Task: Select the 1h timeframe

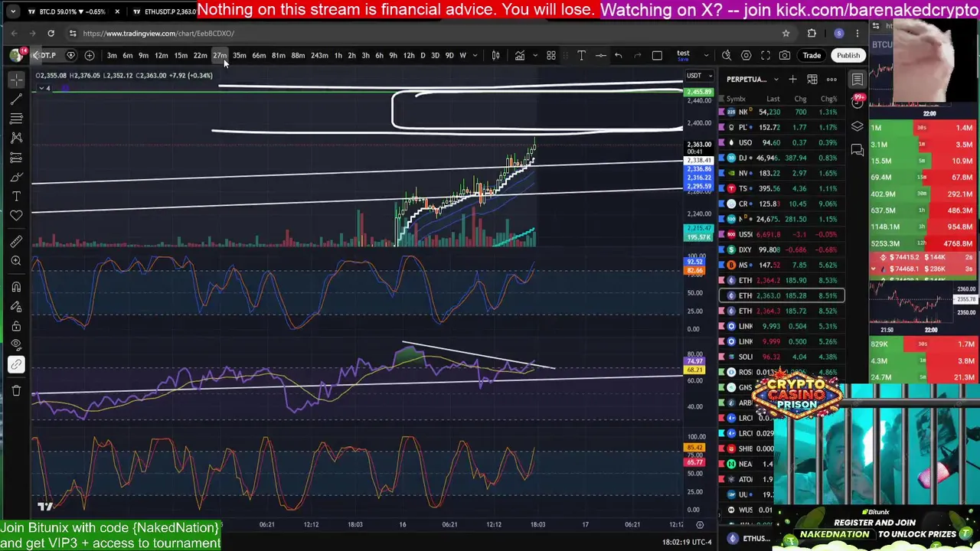Action: click(338, 55)
